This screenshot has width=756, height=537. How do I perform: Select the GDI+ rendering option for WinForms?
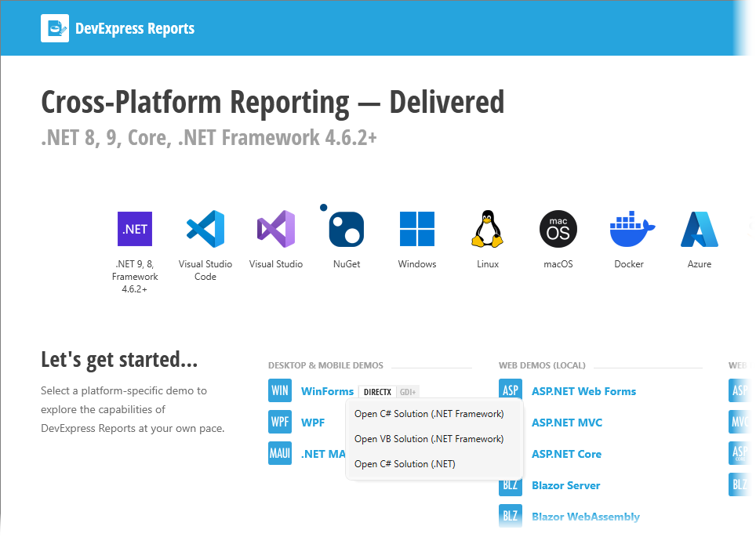[x=408, y=392]
